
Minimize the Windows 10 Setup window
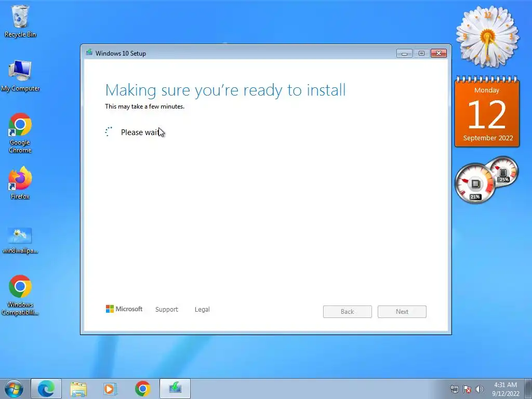tap(404, 54)
